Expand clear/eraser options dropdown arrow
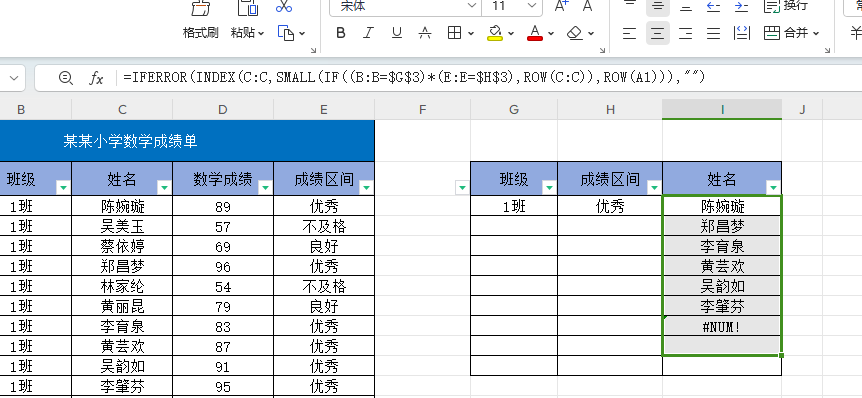862x398 pixels. coord(591,34)
